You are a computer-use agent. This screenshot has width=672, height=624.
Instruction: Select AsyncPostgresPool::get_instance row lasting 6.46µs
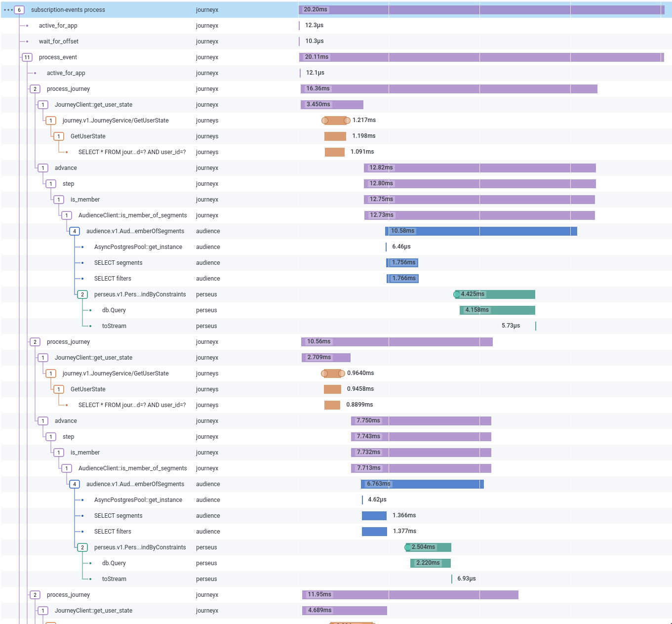336,247
